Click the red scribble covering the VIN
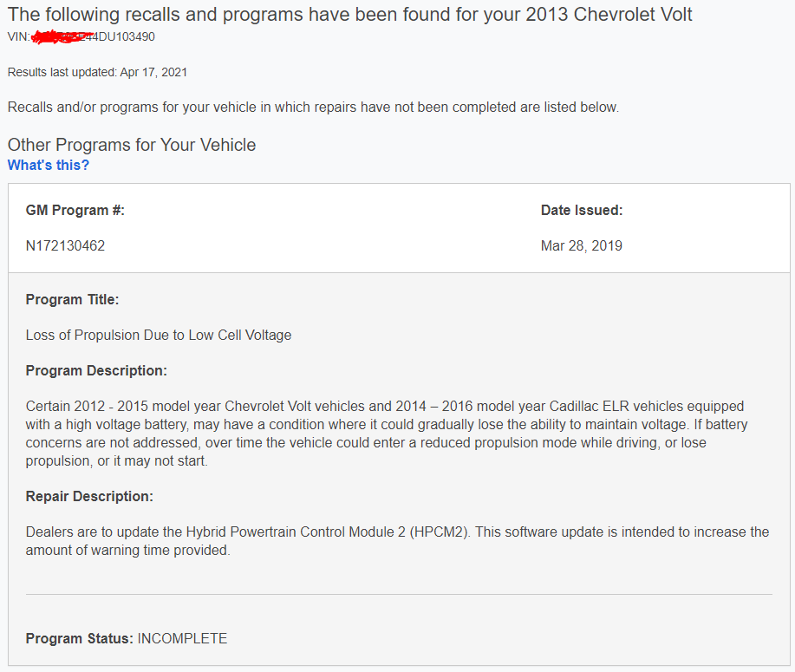Viewport: 795px width, 672px height. click(x=62, y=37)
